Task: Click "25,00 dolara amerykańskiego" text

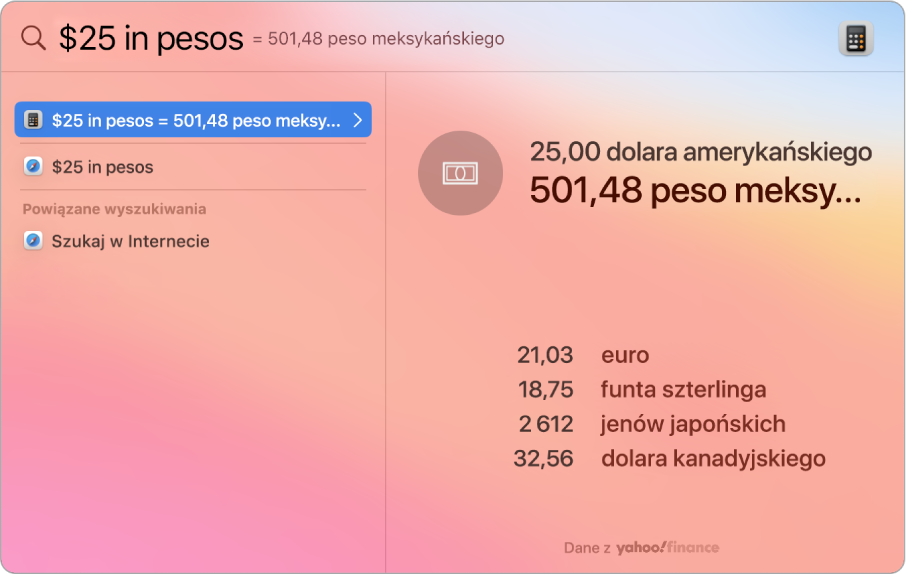Action: pos(700,152)
